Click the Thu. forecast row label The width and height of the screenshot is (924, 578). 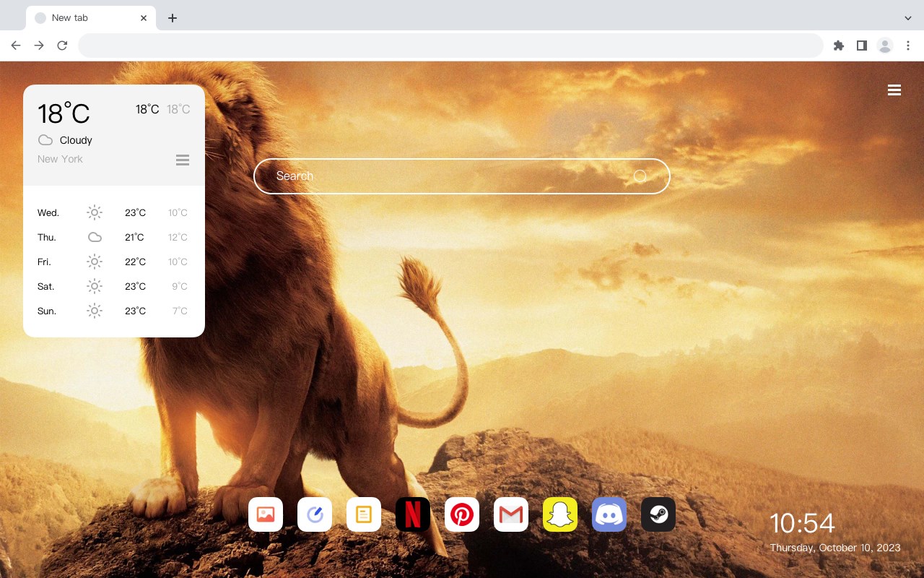click(x=47, y=237)
